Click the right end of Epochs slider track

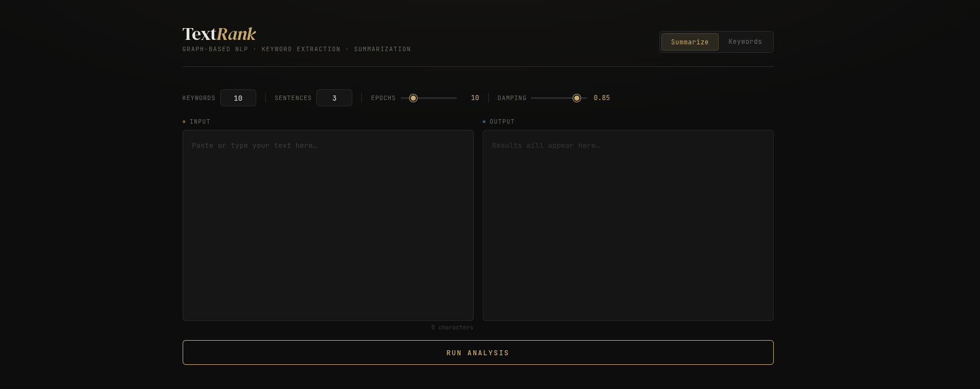[455, 98]
